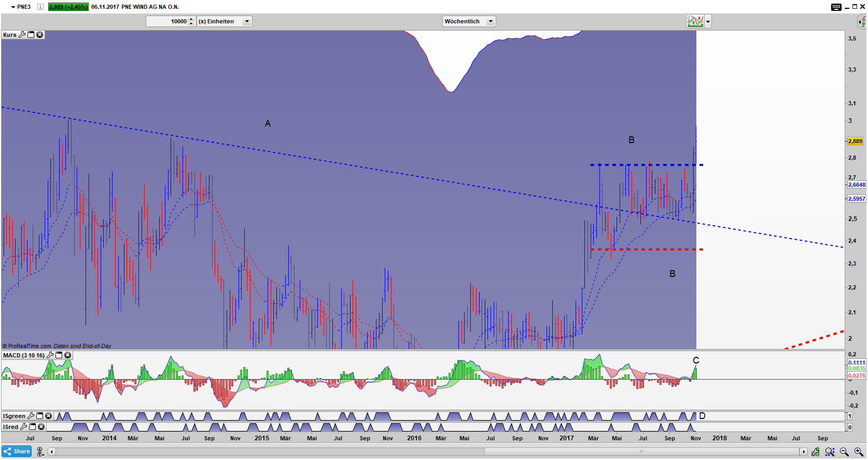Click the scrollbar right arrow
Viewport: 868px width, 460px height.
pos(803,452)
